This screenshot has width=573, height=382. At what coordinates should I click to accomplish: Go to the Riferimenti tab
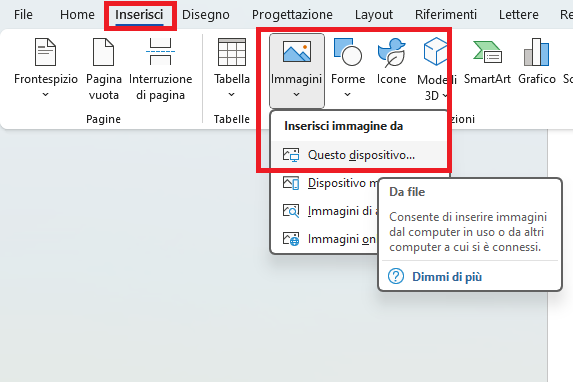445,15
